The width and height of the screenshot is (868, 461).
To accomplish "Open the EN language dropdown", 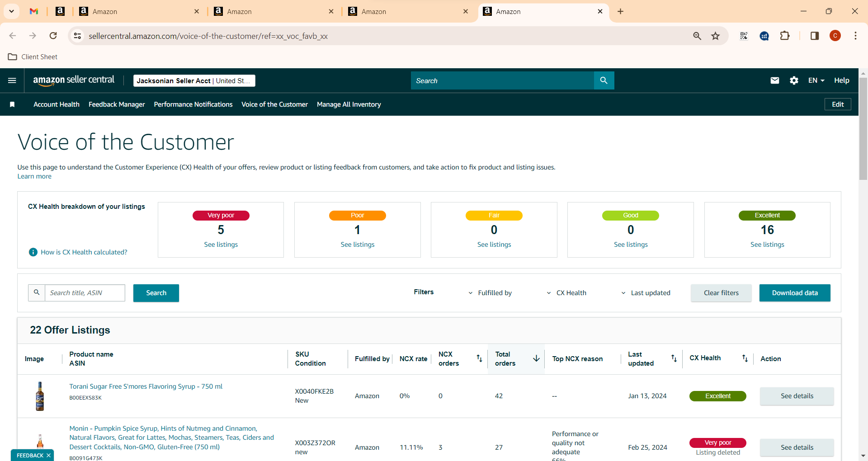I will [816, 80].
